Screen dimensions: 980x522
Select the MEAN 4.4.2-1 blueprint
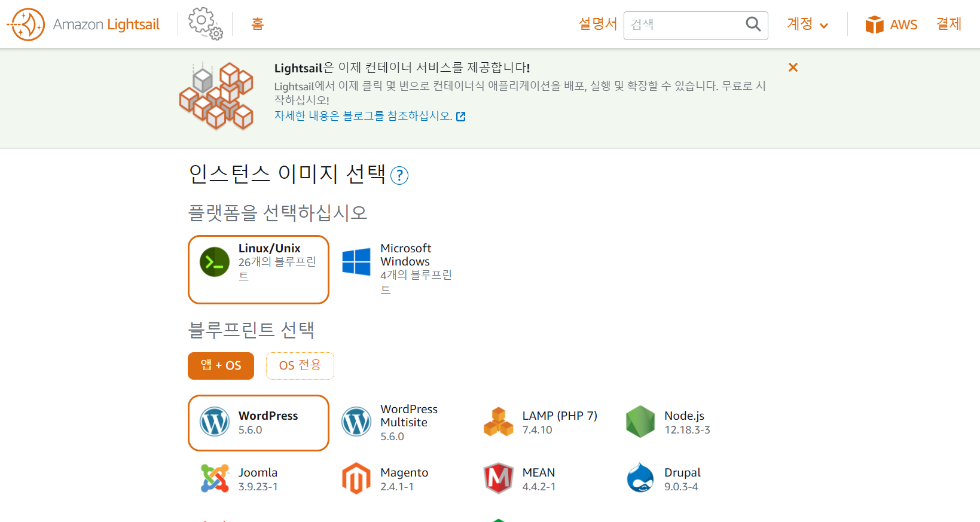[542, 480]
